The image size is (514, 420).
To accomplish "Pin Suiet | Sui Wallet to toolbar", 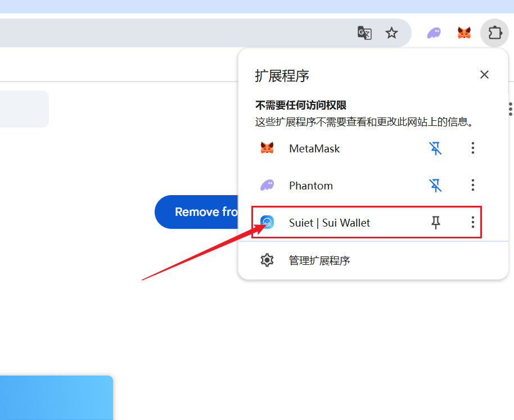I will click(435, 223).
